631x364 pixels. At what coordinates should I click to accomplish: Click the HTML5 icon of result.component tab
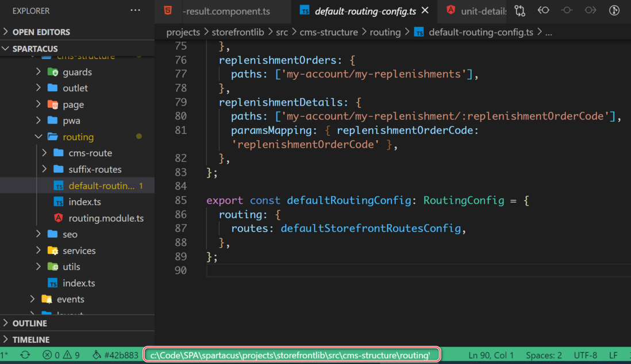168,10
